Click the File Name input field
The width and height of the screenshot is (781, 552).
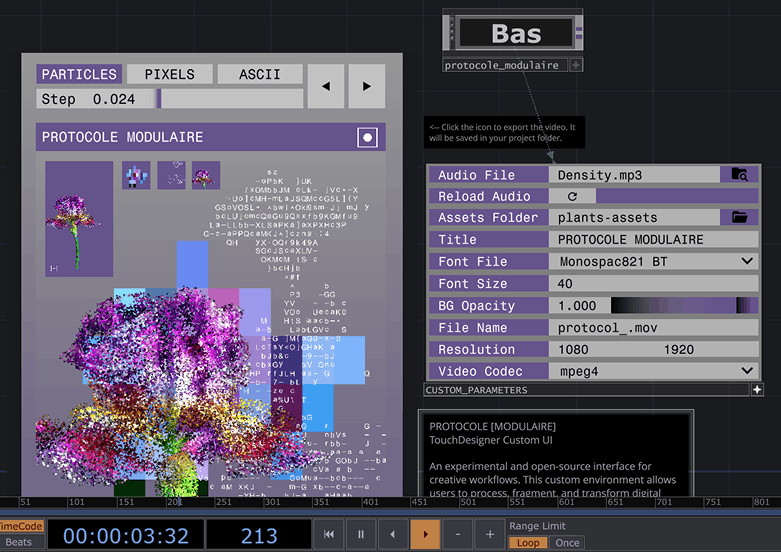coord(653,327)
